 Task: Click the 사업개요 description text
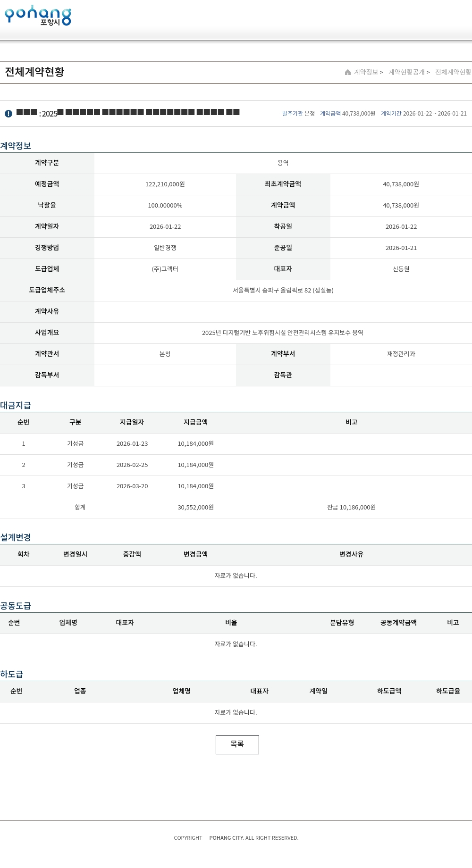[x=282, y=333]
